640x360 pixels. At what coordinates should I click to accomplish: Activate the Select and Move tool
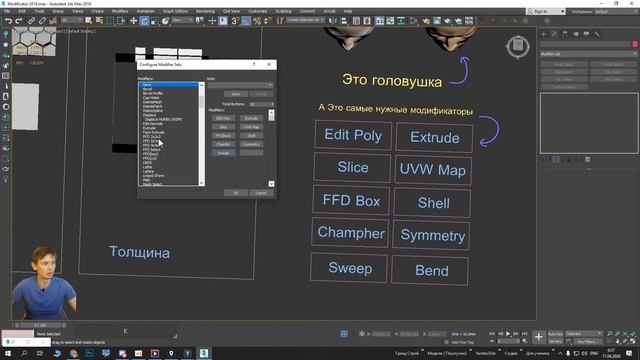[133, 21]
